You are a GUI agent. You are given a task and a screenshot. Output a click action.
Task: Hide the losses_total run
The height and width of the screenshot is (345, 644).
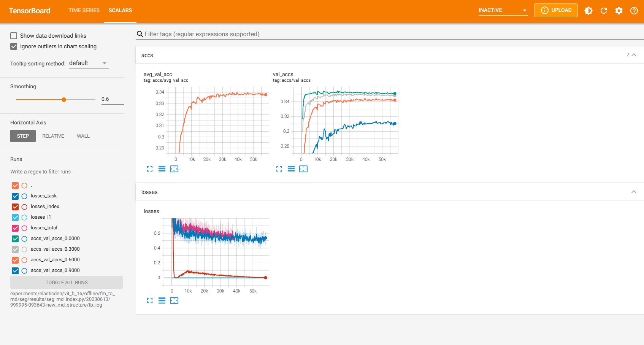[15, 228]
